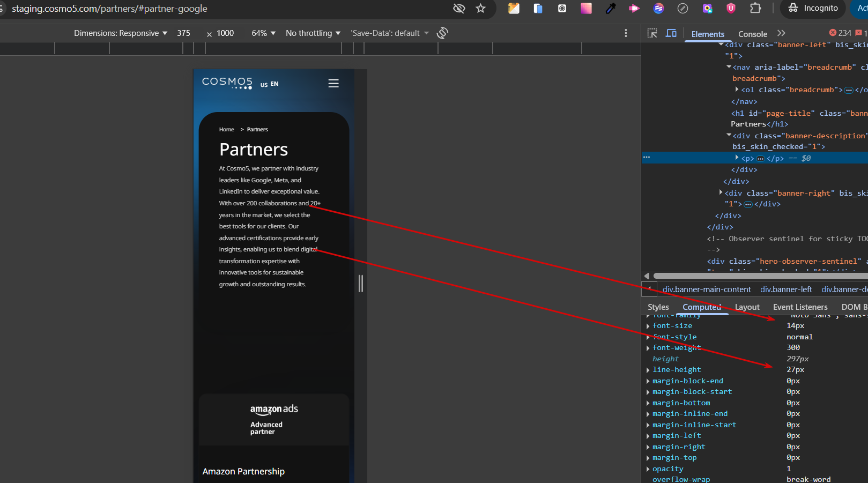Open the orange notepad extension icon
The width and height of the screenshot is (868, 483).
click(514, 8)
